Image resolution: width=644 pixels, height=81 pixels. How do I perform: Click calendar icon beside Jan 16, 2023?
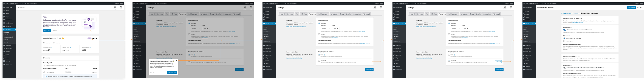44,72
